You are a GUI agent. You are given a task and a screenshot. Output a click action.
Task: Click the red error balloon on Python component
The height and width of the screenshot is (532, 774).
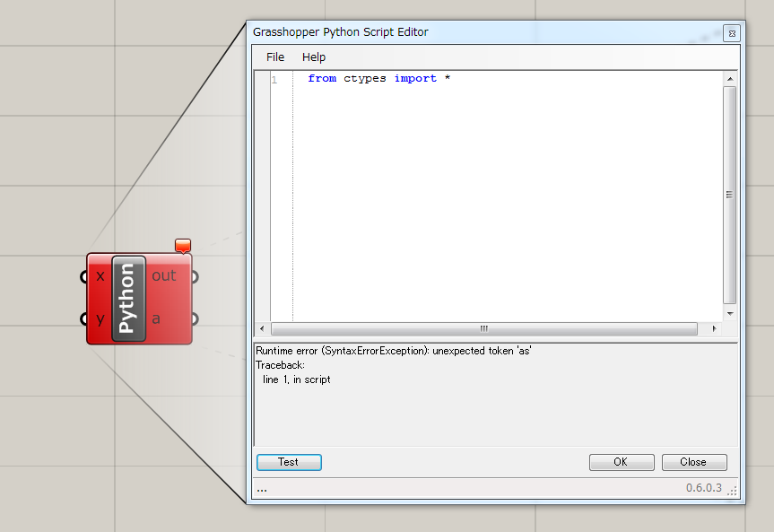[183, 245]
